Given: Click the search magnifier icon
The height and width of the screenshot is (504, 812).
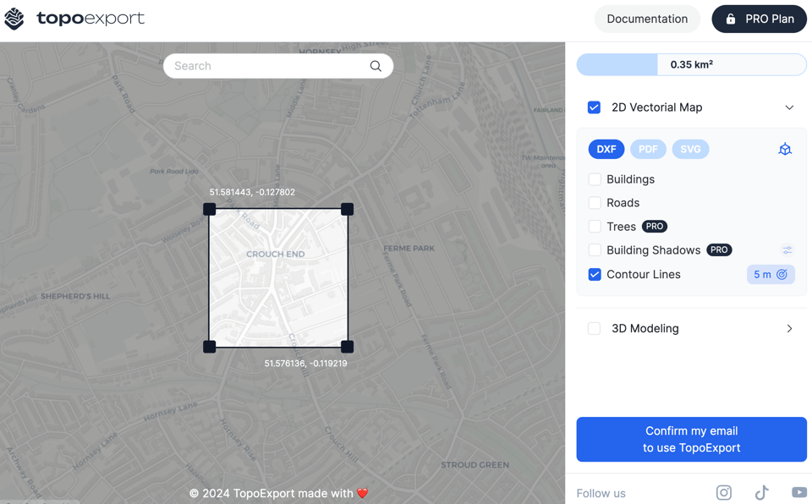Looking at the screenshot, I should [376, 66].
